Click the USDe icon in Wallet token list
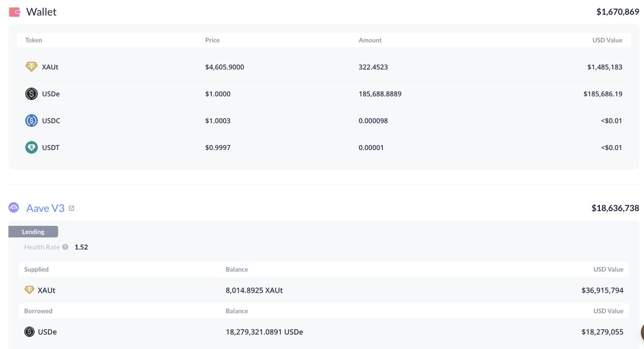This screenshot has height=349, width=644. pos(32,94)
